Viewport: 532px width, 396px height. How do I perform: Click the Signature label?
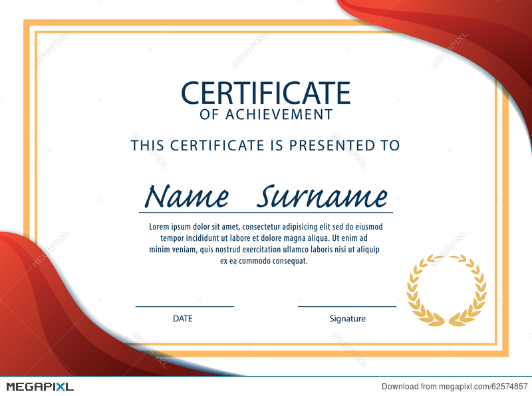(x=347, y=319)
